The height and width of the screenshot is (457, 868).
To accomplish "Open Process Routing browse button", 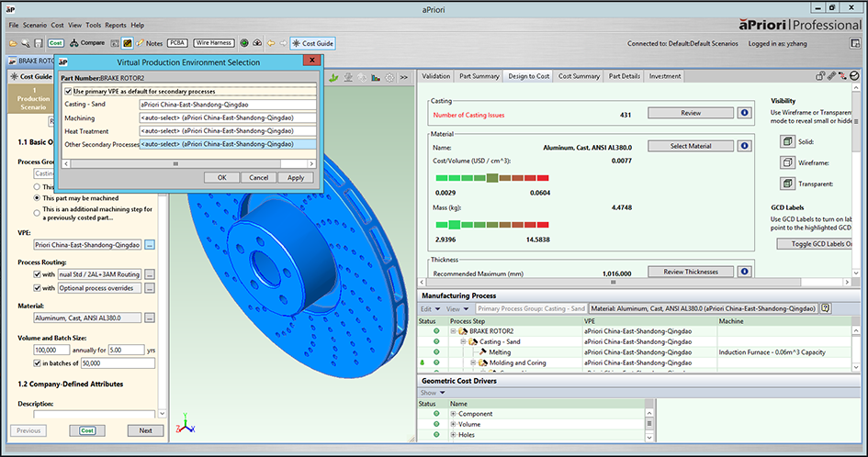I will point(150,274).
